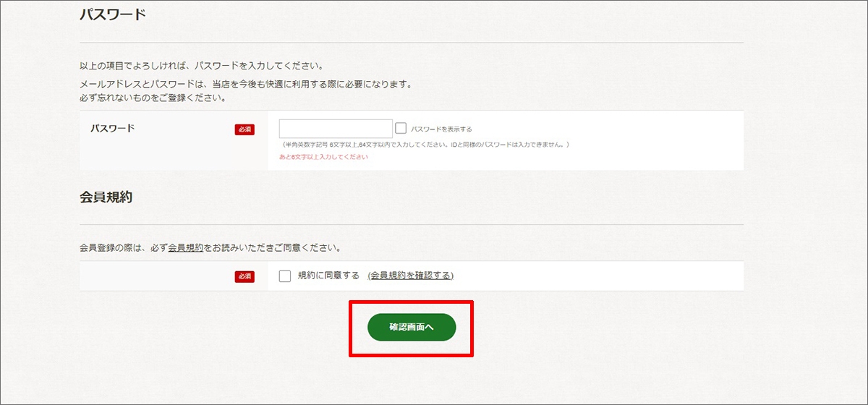Open the 会員規約を確認する link

click(410, 276)
